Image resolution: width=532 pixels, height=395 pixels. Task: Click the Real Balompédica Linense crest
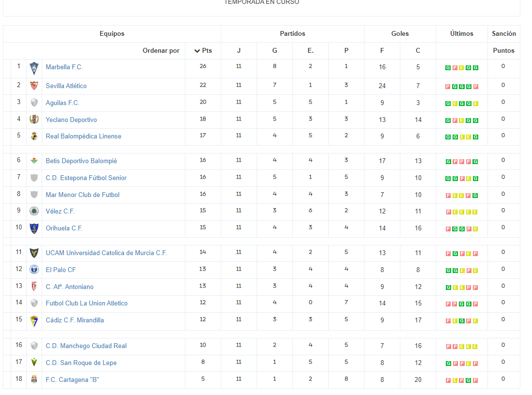pos(34,136)
